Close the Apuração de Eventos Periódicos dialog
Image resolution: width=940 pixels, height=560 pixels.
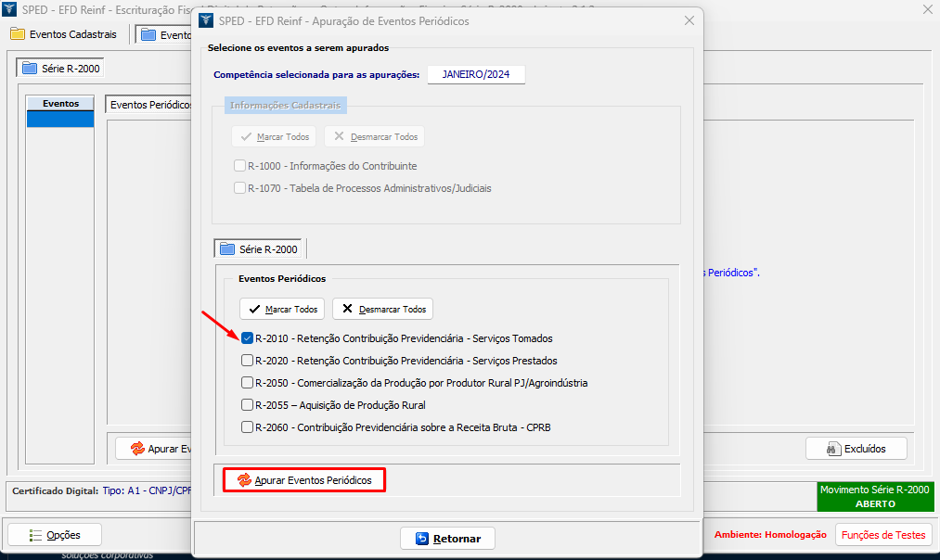(x=689, y=20)
